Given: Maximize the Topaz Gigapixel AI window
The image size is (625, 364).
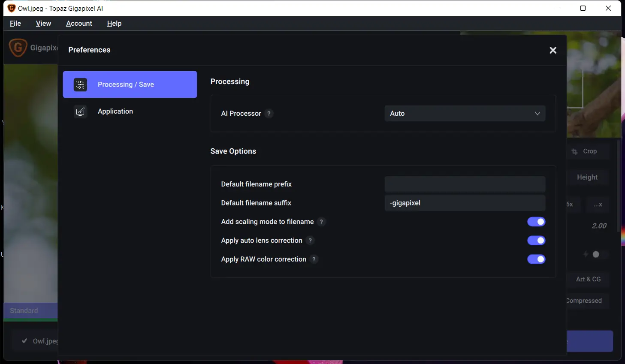Looking at the screenshot, I should click(x=583, y=8).
